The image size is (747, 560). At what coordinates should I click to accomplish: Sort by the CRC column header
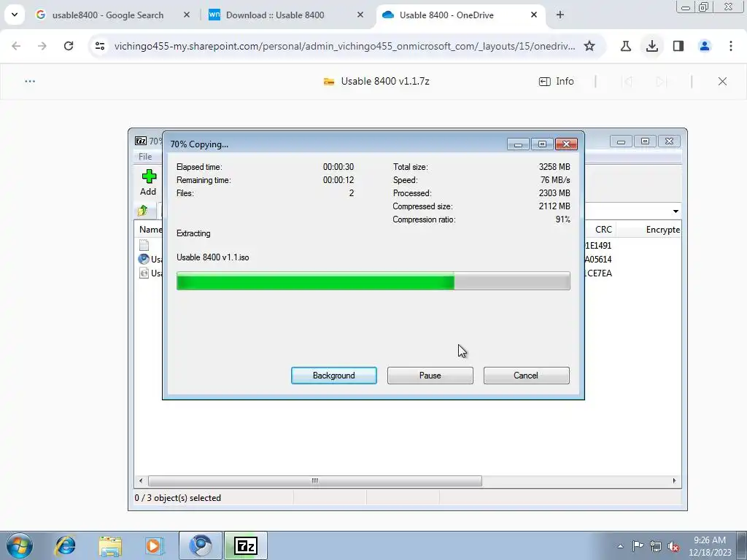603,230
